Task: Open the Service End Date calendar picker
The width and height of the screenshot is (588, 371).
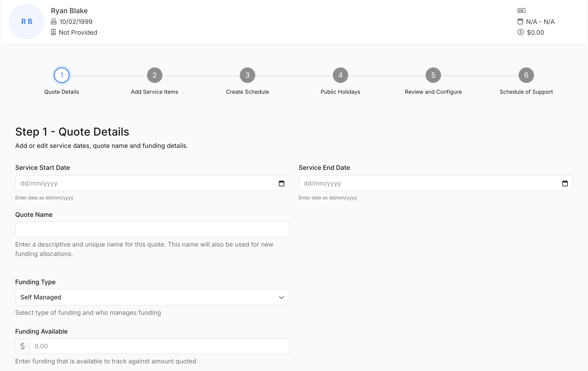Action: [x=565, y=183]
